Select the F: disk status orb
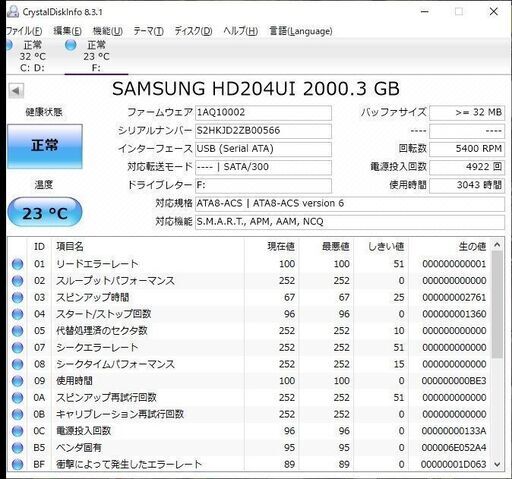The width and height of the screenshot is (512, 479). point(71,45)
